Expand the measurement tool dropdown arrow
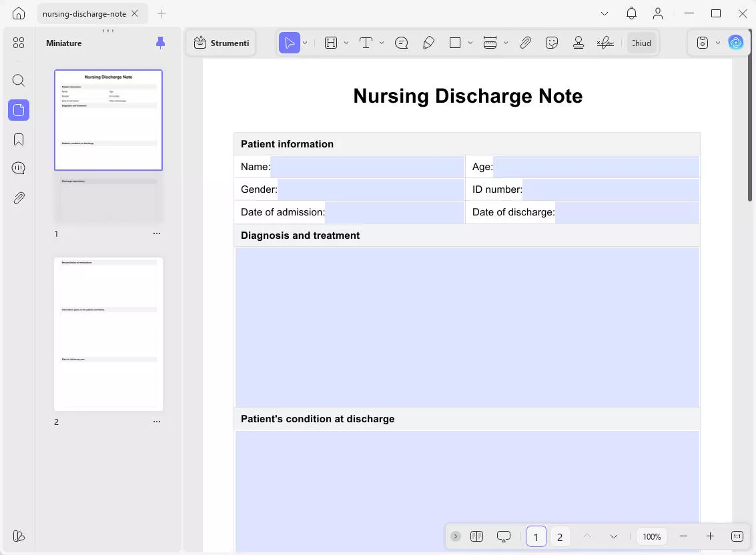The image size is (756, 555). tap(505, 43)
